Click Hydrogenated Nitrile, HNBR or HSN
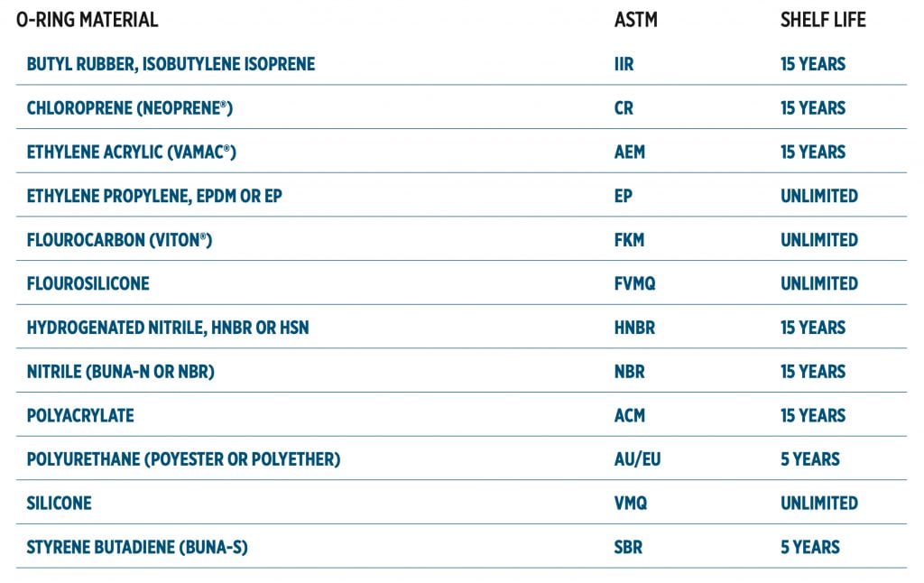Viewport: 924px width, 583px height. coord(168,328)
